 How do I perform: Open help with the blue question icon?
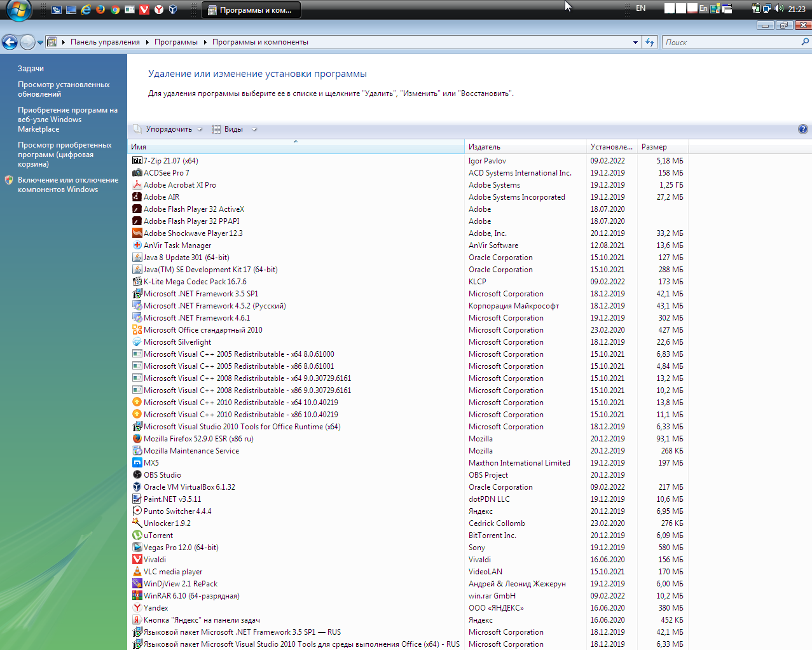point(803,129)
